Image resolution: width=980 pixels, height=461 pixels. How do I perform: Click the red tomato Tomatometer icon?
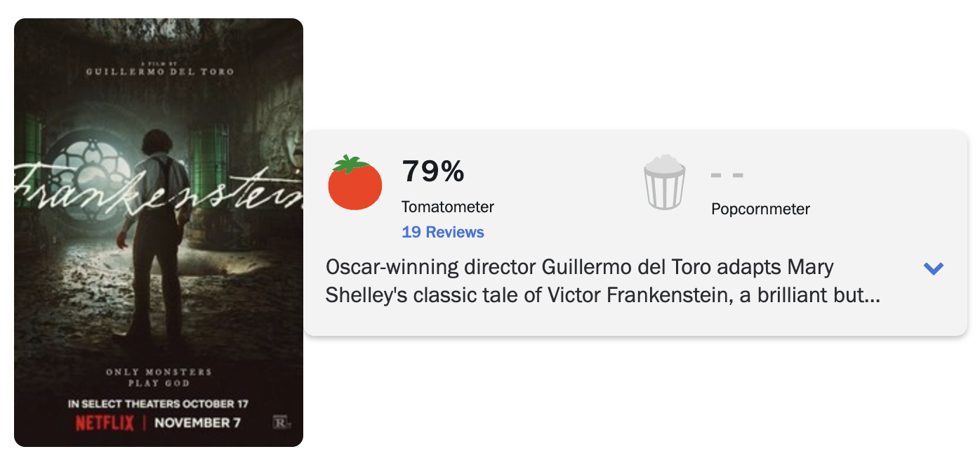pos(355,182)
